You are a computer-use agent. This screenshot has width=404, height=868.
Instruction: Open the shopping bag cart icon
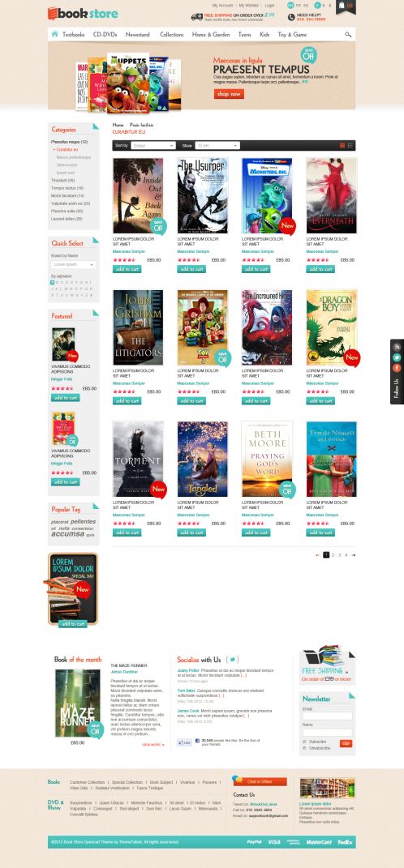(x=342, y=6)
